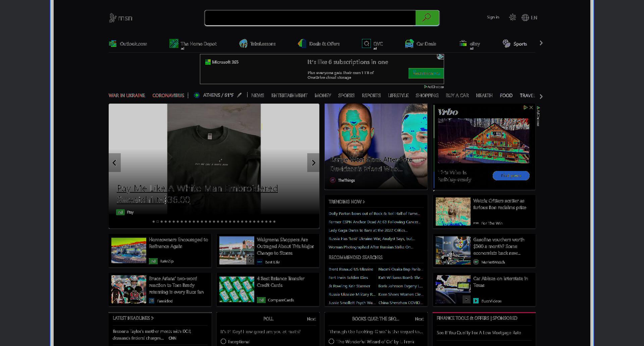
Task: Go to the next carousel slide arrow
Action: (x=313, y=163)
